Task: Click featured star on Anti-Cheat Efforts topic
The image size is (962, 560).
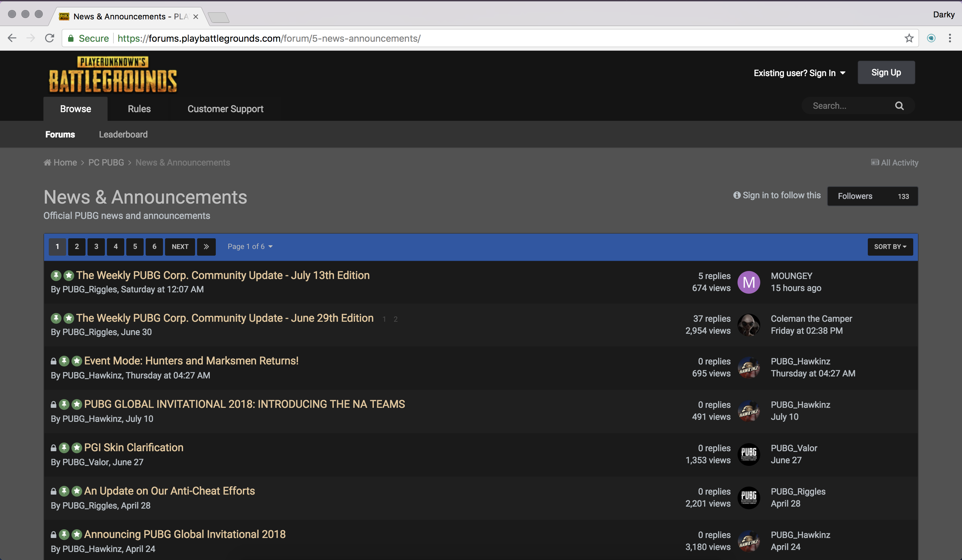Action: coord(77,491)
